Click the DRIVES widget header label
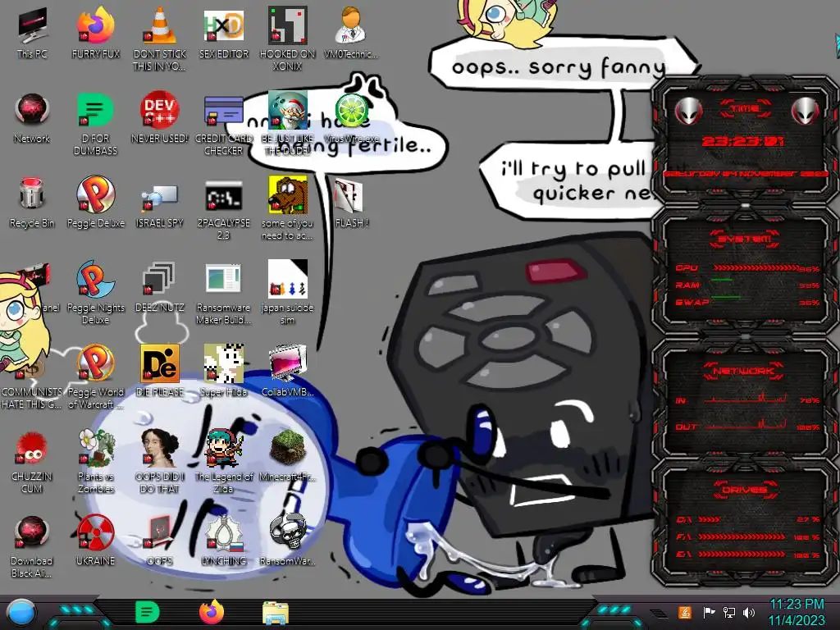Image resolution: width=840 pixels, height=630 pixels. (743, 490)
